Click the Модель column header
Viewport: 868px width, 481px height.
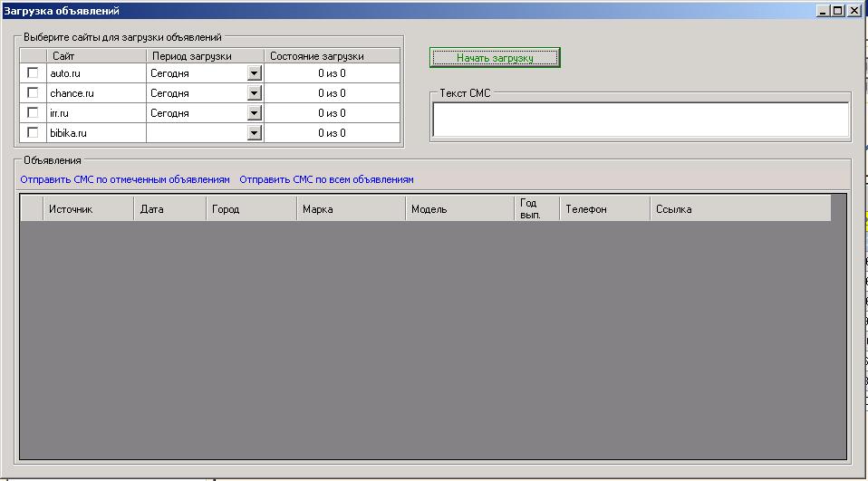click(x=459, y=209)
